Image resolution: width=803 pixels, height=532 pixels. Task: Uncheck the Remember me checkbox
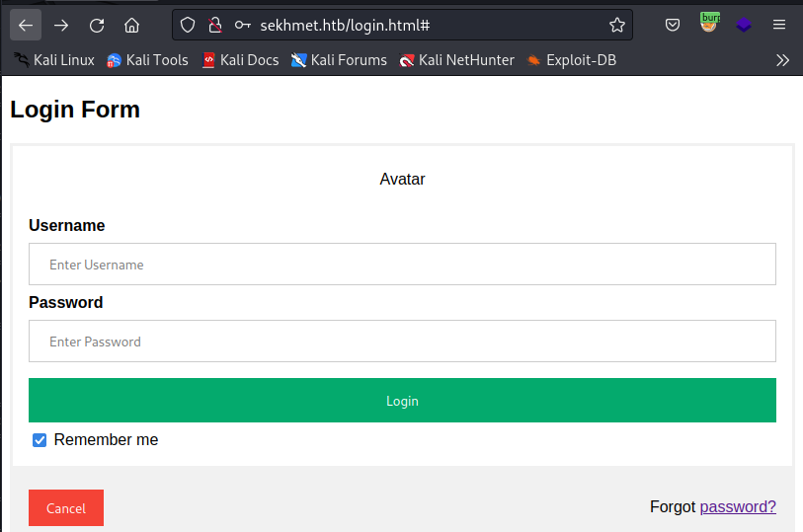[40, 440]
